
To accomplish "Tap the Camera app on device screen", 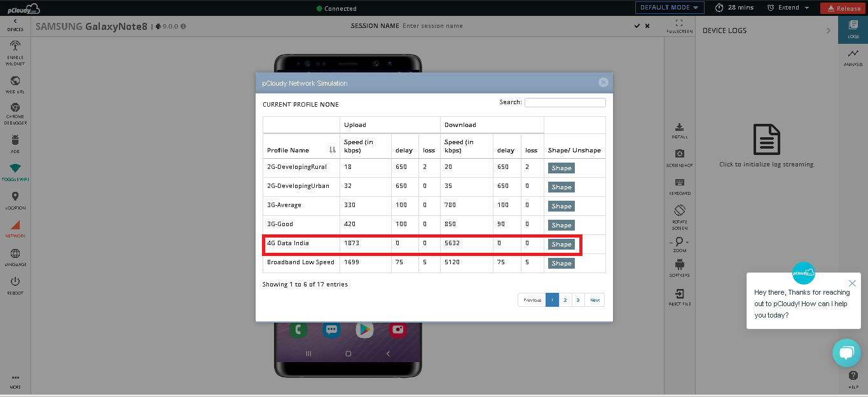I will pos(398,330).
